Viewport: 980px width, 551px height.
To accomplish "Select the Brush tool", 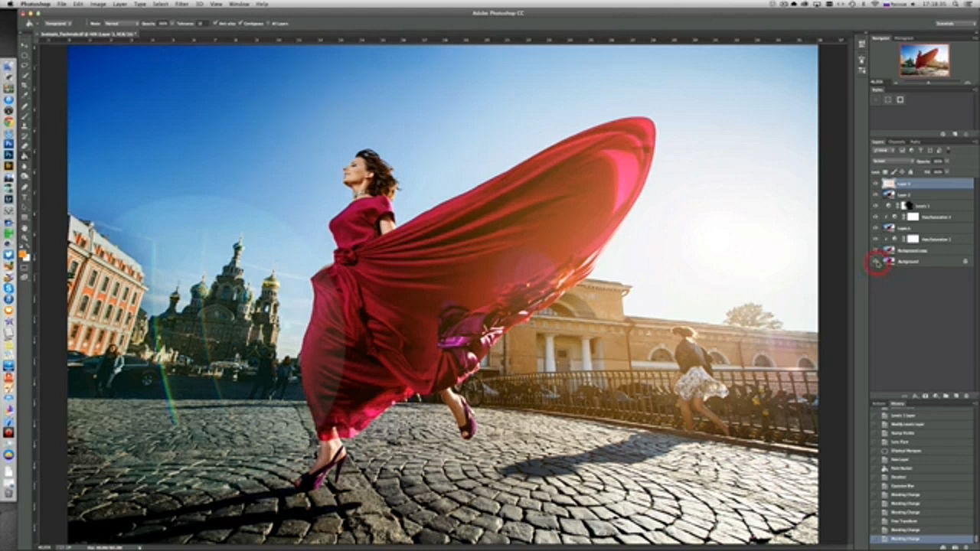I will click(x=25, y=116).
